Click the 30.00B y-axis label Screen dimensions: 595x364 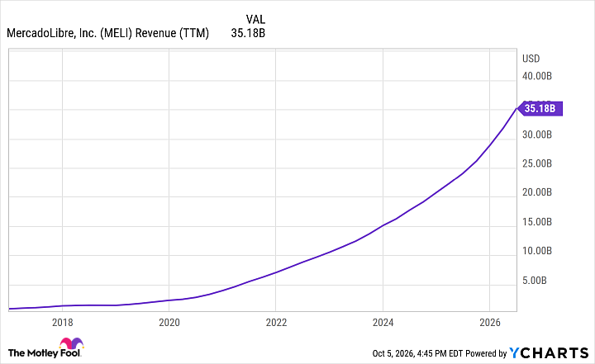pyautogui.click(x=537, y=135)
